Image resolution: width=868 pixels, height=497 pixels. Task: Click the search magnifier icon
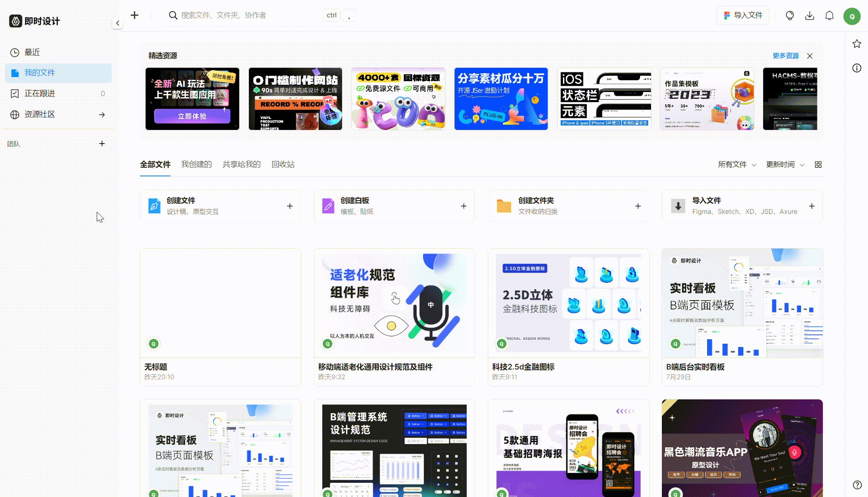173,15
